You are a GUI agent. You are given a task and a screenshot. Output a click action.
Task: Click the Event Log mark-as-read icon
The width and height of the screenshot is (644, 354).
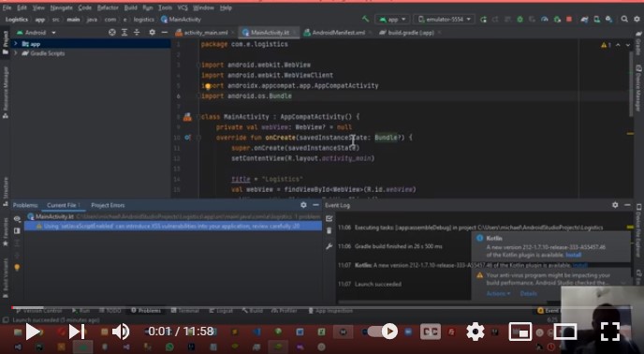pyautogui.click(x=329, y=219)
